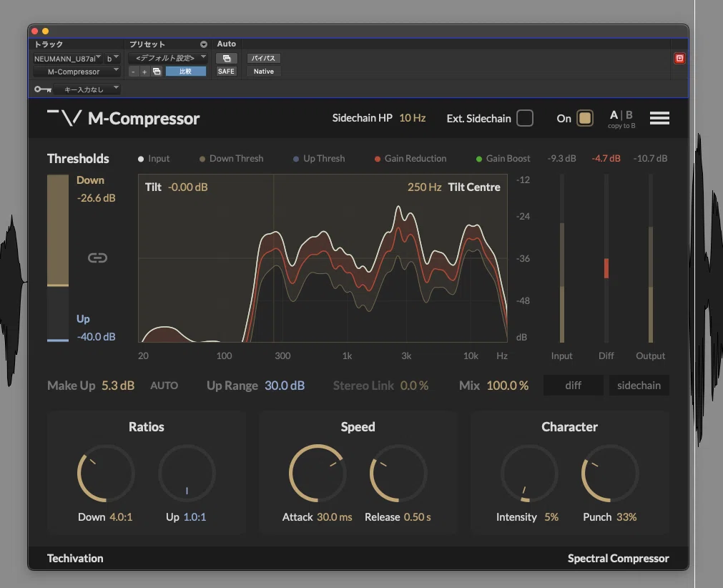The width and height of the screenshot is (723, 588).
Task: Enable the sidechain listen button
Action: 639,385
